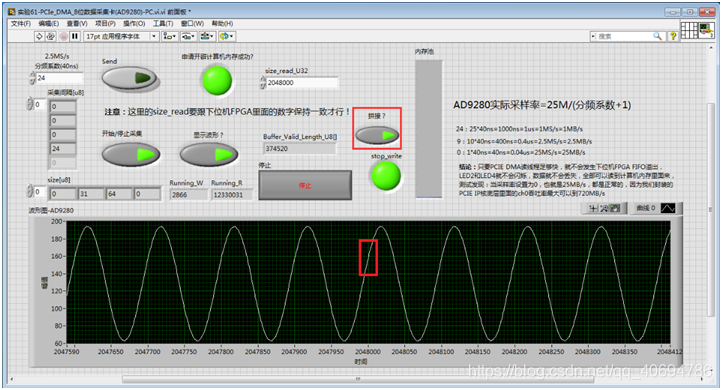Screen dimensions: 722x390
Task: Open the context help question mark icon
Action: pos(673,36)
